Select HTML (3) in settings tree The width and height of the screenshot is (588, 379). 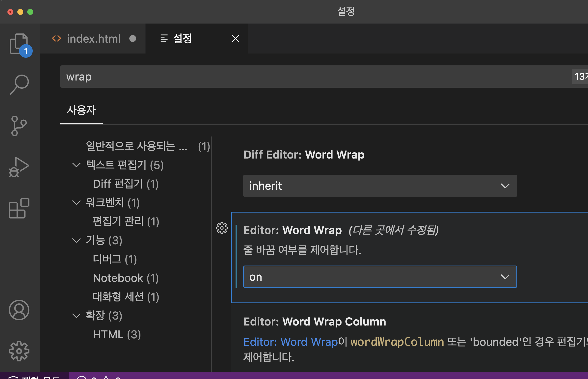117,334
